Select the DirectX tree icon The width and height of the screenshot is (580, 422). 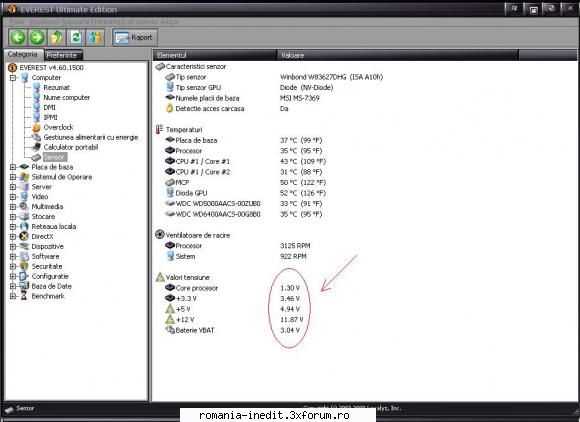(x=24, y=236)
